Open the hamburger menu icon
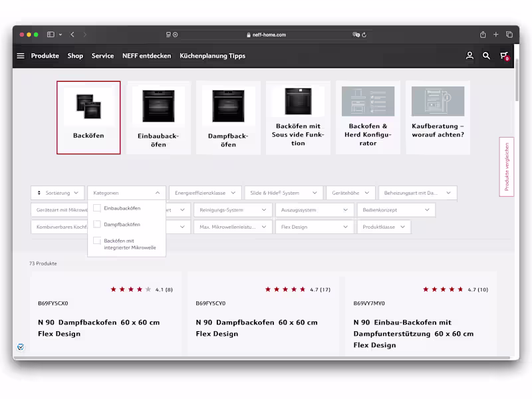The height and width of the screenshot is (399, 532). click(x=21, y=56)
